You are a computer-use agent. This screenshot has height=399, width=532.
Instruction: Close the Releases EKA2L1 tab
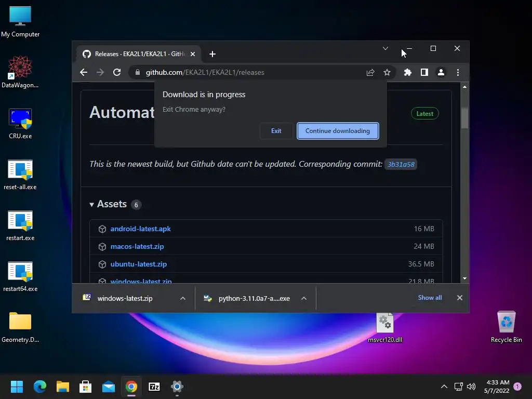tap(193, 54)
